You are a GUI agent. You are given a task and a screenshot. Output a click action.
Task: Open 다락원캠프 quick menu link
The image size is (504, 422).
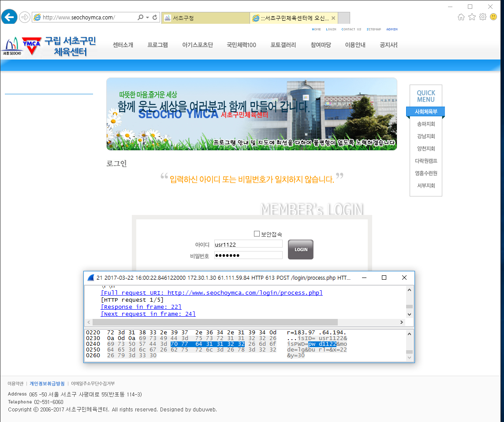(426, 161)
